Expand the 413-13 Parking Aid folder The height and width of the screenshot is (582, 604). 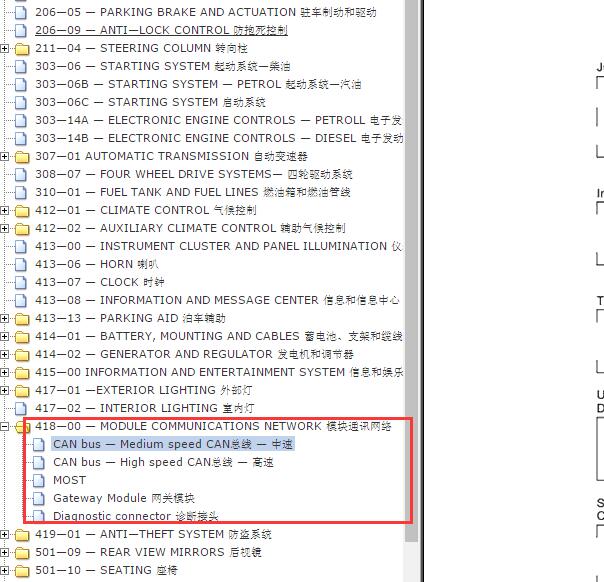(4, 319)
